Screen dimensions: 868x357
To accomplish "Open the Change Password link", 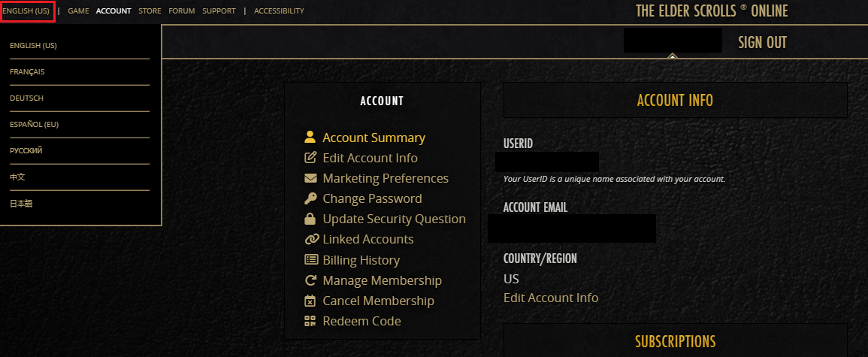I will [x=372, y=198].
